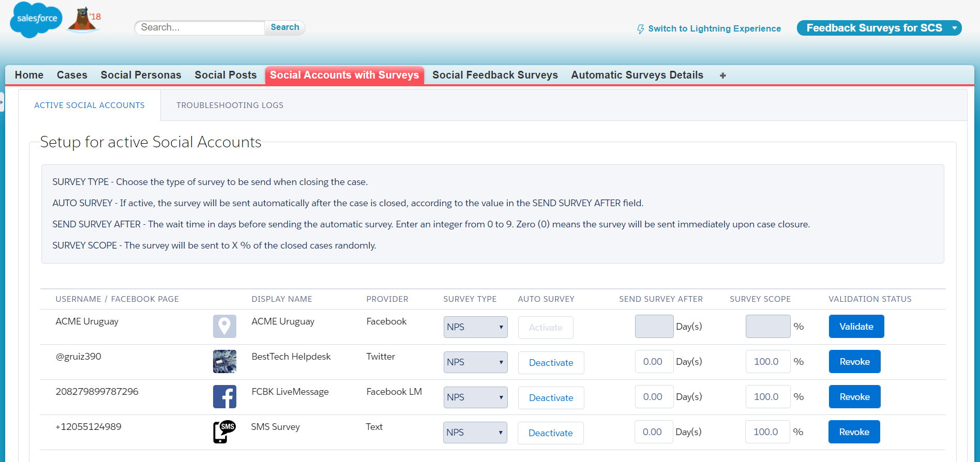The width and height of the screenshot is (980, 462).
Task: Deactivate auto survey for FCBK LiveMessage
Action: [551, 398]
